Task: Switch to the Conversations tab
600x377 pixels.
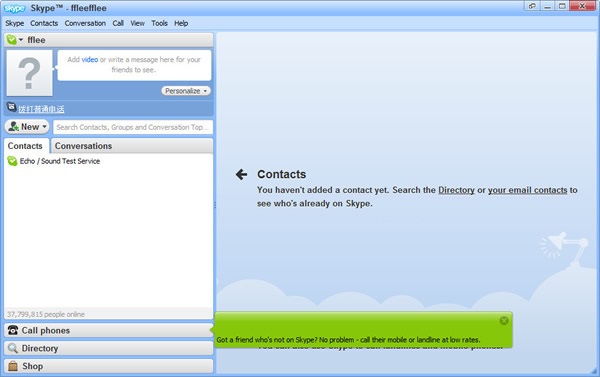Action: (83, 146)
